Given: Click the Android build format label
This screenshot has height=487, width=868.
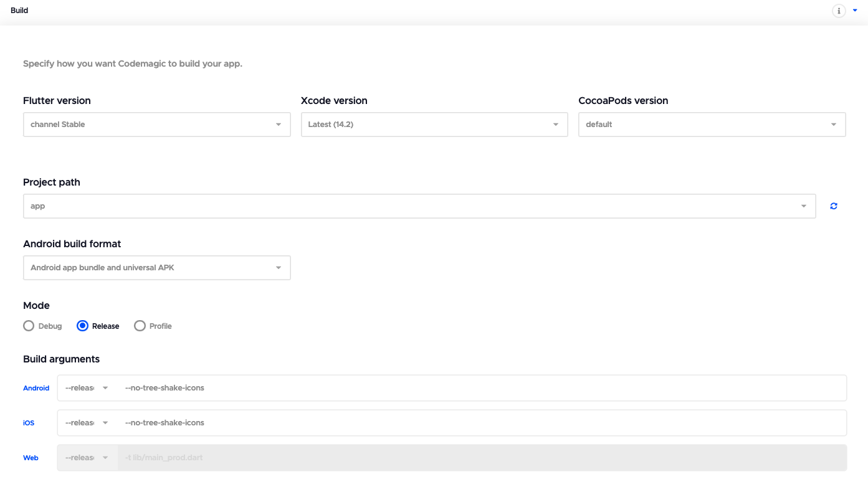Looking at the screenshot, I should (72, 244).
